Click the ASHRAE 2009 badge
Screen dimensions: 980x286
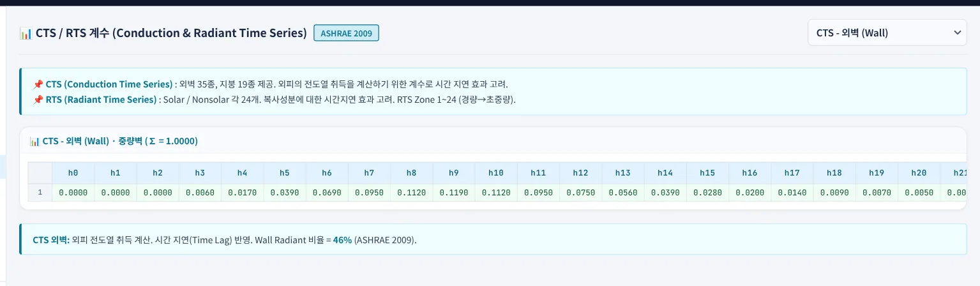pyautogui.click(x=346, y=33)
